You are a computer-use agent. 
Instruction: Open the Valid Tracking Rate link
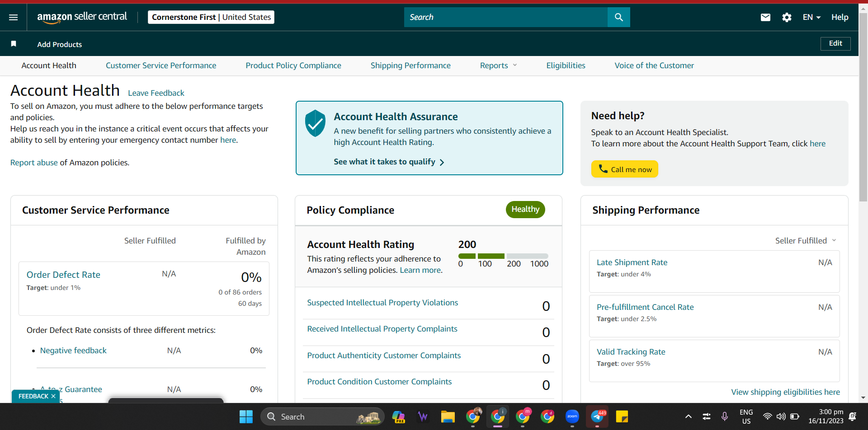631,352
